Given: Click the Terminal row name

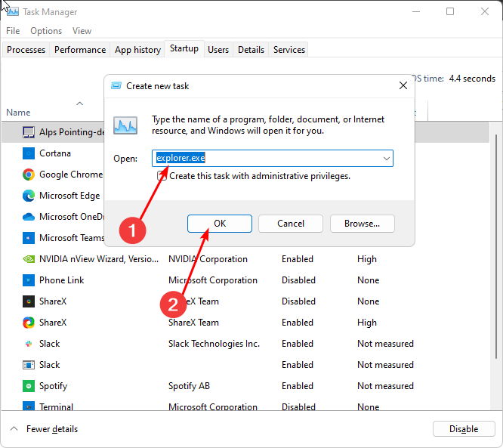Looking at the screenshot, I should click(x=56, y=406).
